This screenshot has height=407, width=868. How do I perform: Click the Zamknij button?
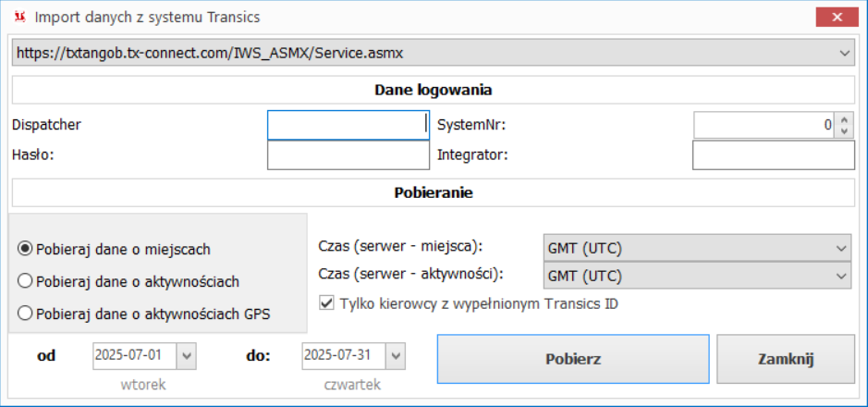[786, 359]
